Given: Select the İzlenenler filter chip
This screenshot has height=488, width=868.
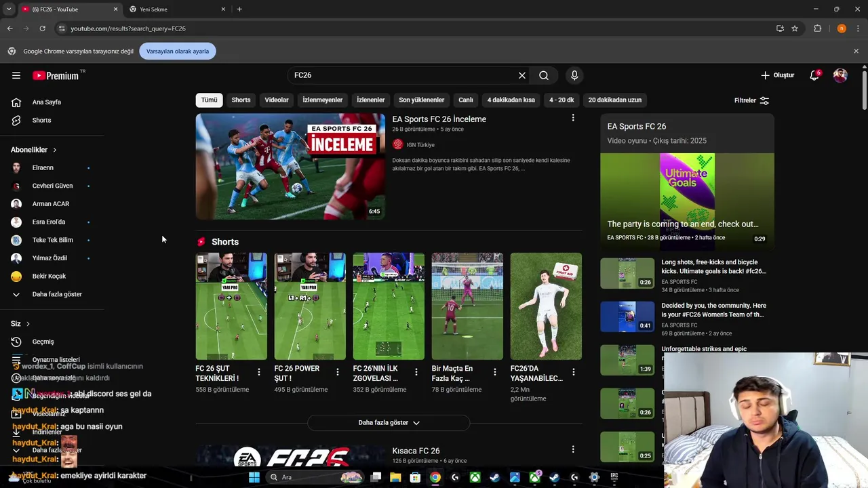Looking at the screenshot, I should click(371, 100).
